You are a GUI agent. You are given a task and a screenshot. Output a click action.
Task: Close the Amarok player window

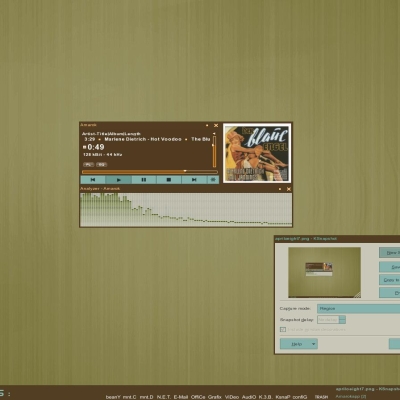coord(216,125)
